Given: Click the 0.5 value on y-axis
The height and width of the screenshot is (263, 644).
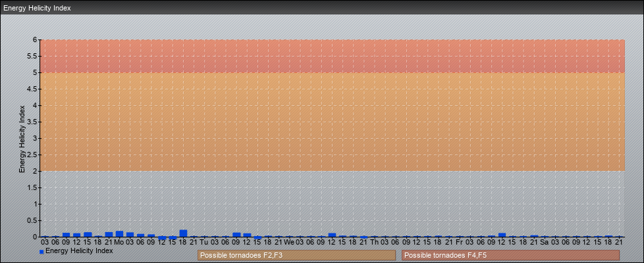Looking at the screenshot, I should pyautogui.click(x=33, y=220).
